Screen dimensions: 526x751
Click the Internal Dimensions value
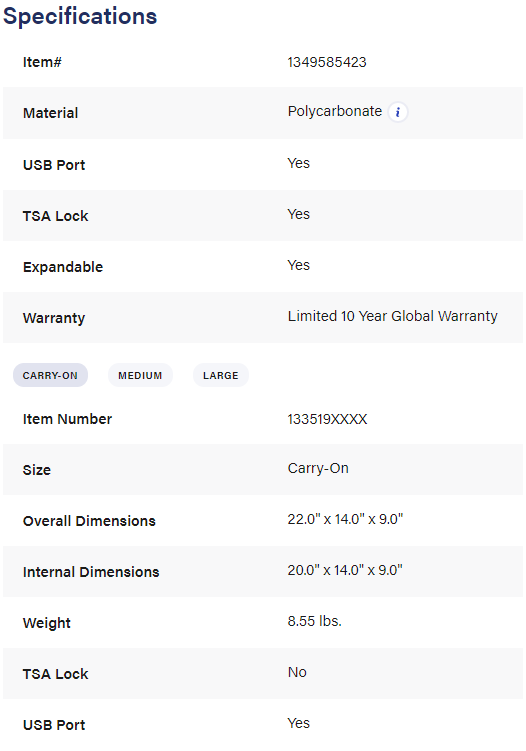(345, 570)
